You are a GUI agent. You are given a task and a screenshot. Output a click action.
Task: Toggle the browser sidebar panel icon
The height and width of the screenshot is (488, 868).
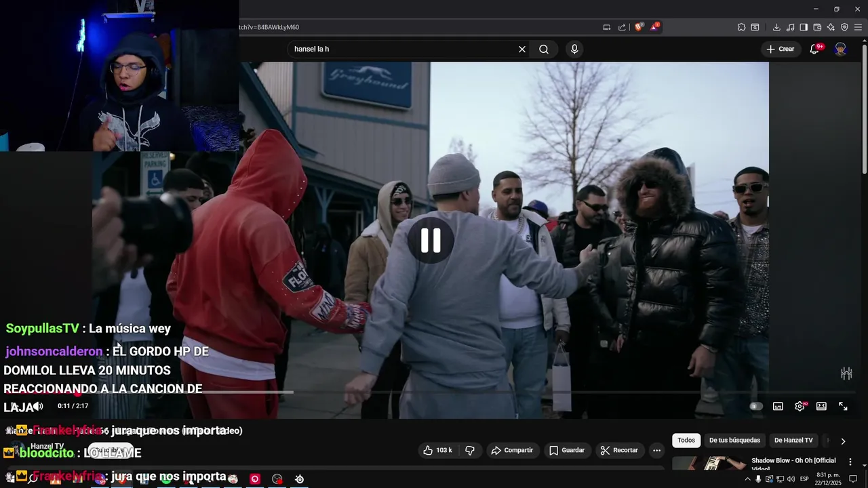tap(804, 27)
